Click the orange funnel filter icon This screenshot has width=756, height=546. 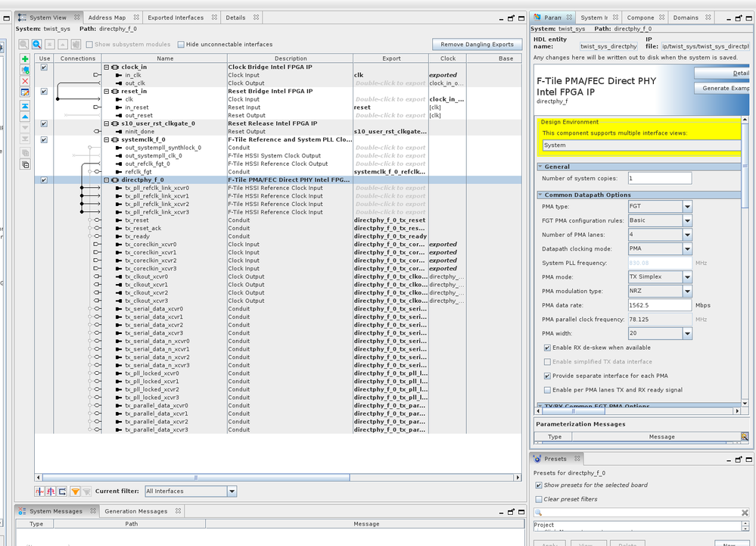(75, 491)
